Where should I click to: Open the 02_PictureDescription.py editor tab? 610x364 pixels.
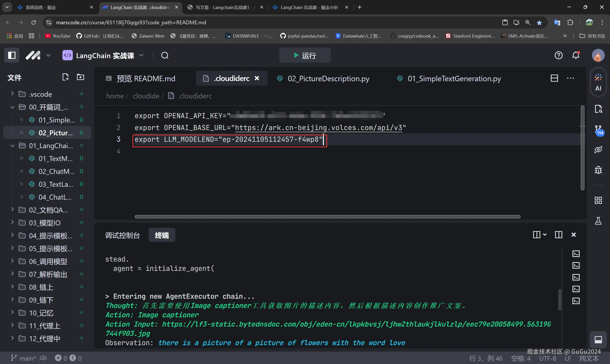328,78
